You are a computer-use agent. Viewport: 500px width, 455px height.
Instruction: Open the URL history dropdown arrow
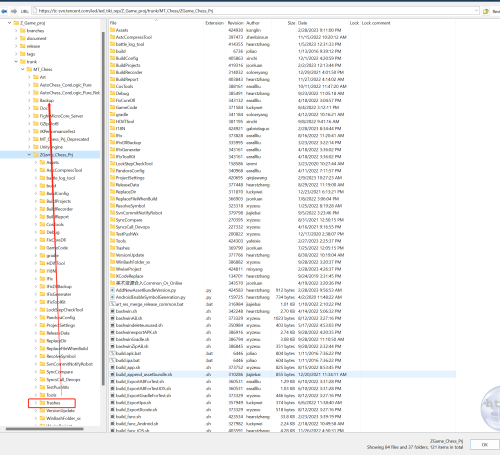[476, 11]
